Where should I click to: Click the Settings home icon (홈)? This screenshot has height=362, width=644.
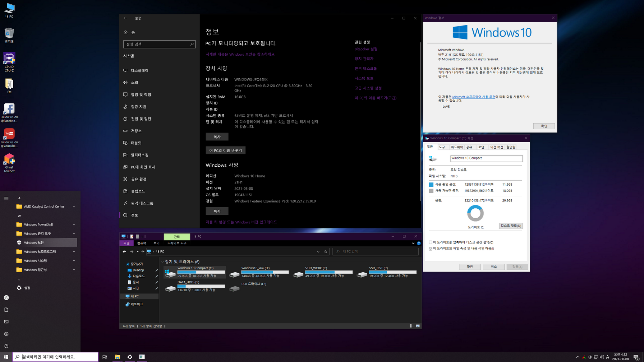(125, 32)
